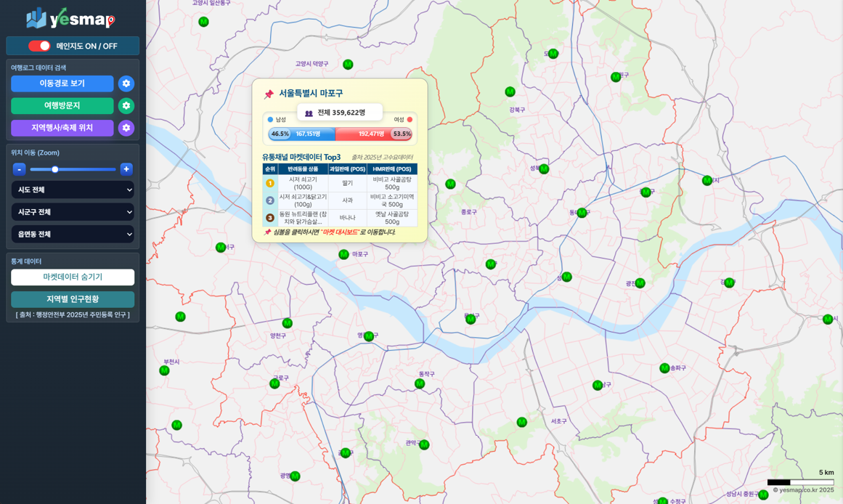Open settings gear for 이동경로 보기

pos(126,84)
